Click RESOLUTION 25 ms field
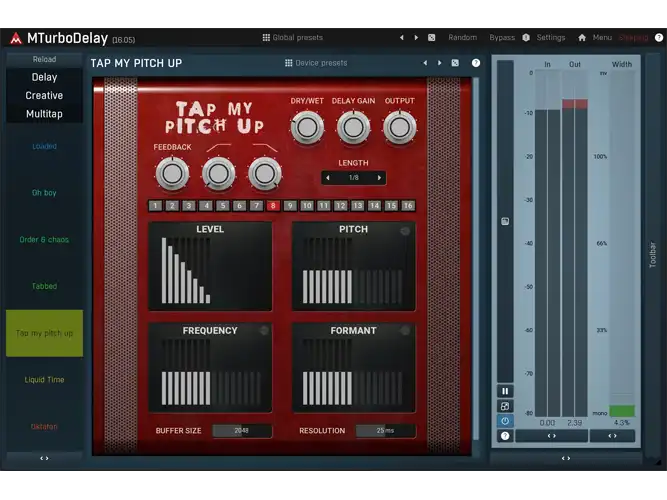This screenshot has width=667, height=500. click(x=386, y=431)
